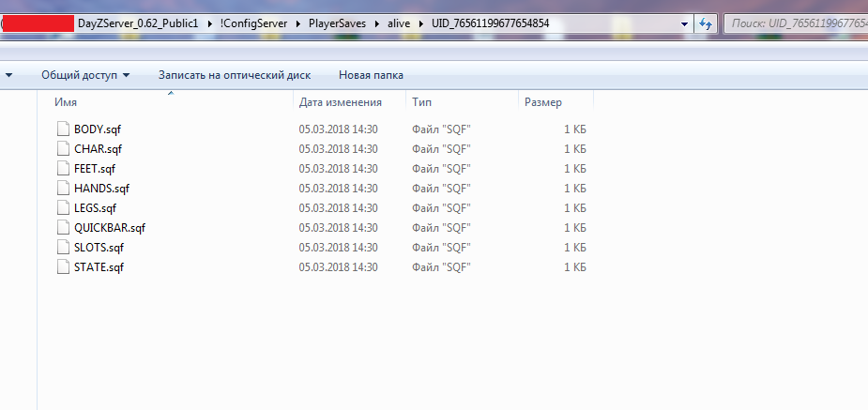Select the FEET.sqf file icon

click(x=63, y=168)
